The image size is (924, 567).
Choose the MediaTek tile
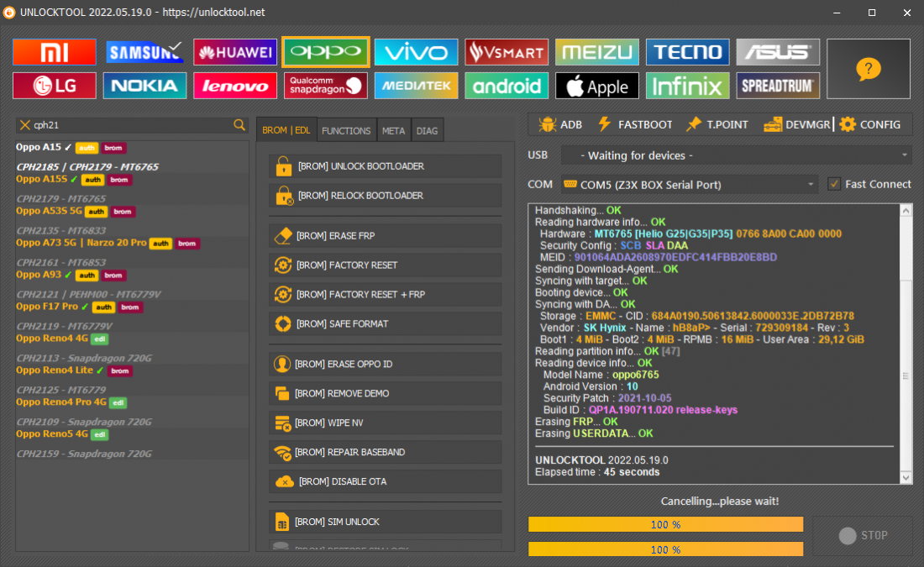pos(416,86)
